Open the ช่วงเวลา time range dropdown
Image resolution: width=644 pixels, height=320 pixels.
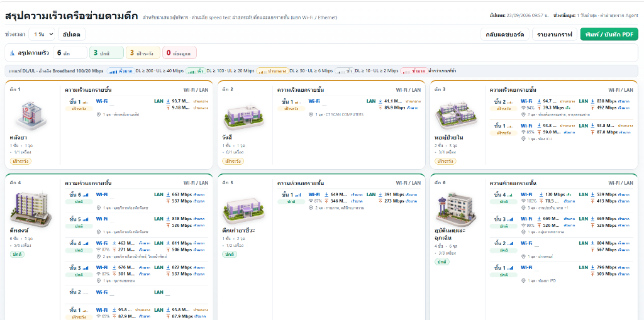[42, 35]
